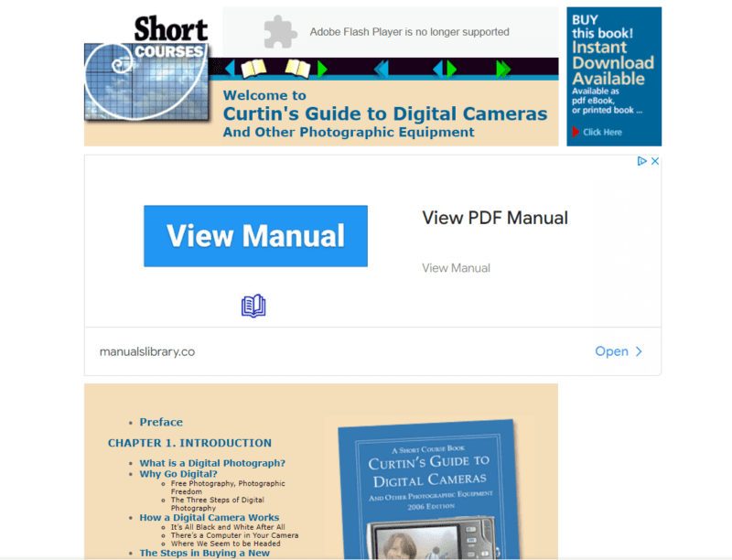Open How a Digital Camera Works link
The width and height of the screenshot is (732, 560).
210,518
